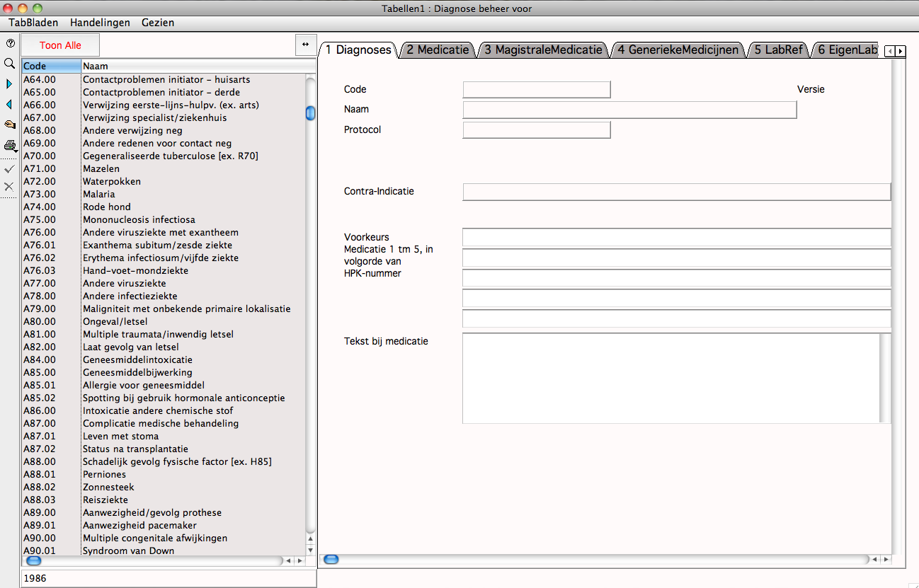This screenshot has width=919, height=588.
Task: Click the double-arrow panel width button
Action: [x=305, y=45]
